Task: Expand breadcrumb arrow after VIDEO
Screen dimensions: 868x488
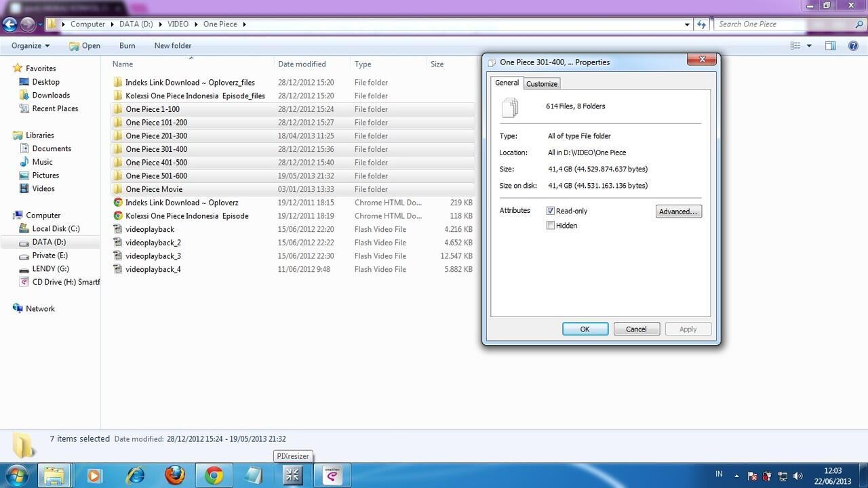Action: click(195, 24)
